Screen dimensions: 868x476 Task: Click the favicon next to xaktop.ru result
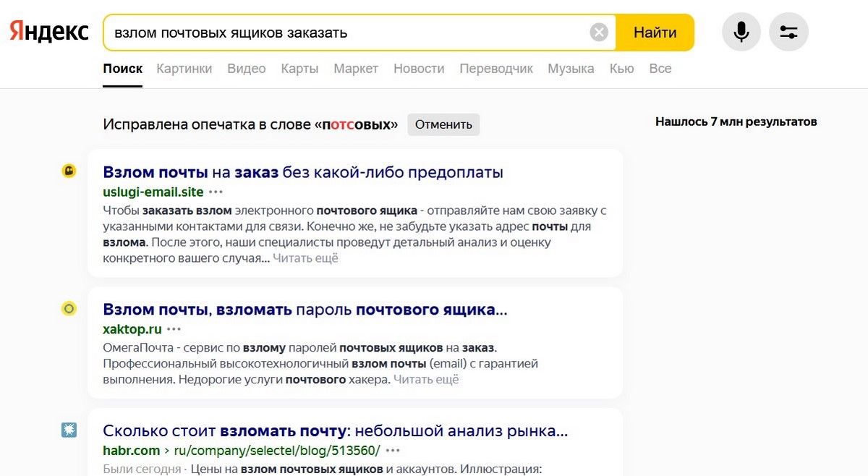point(69,307)
